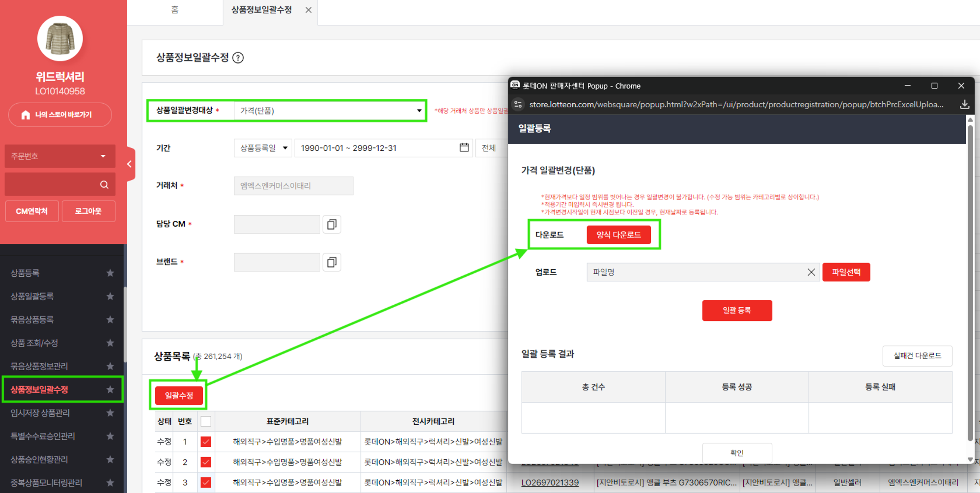The image size is (980, 493).
Task: Clear the upload filename with X icon
Action: point(811,272)
